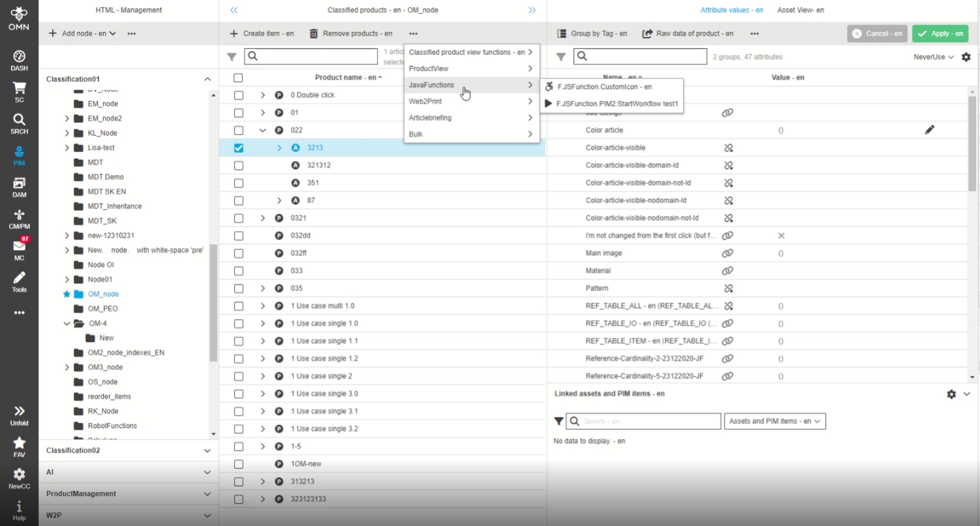Expand the KL_Node tree node

pyautogui.click(x=67, y=133)
